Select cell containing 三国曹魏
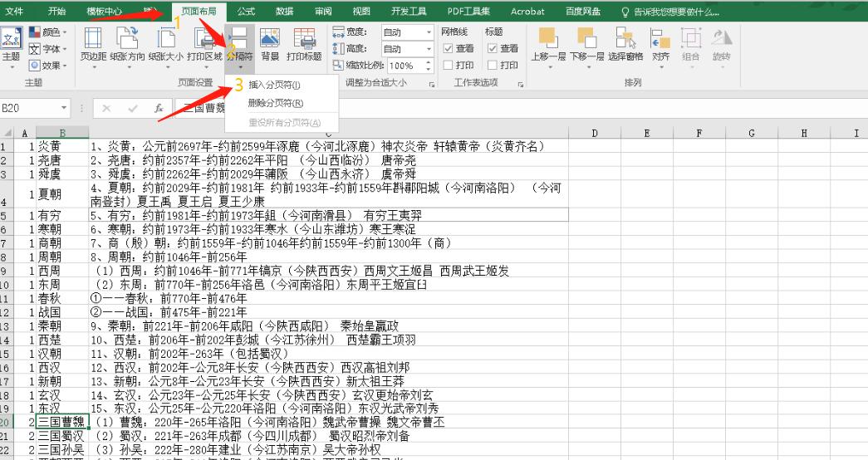Screen dimensions: 868x460 point(62,423)
